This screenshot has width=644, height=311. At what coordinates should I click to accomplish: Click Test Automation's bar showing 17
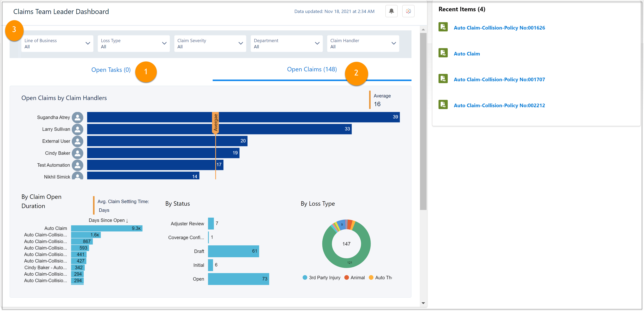pos(155,165)
